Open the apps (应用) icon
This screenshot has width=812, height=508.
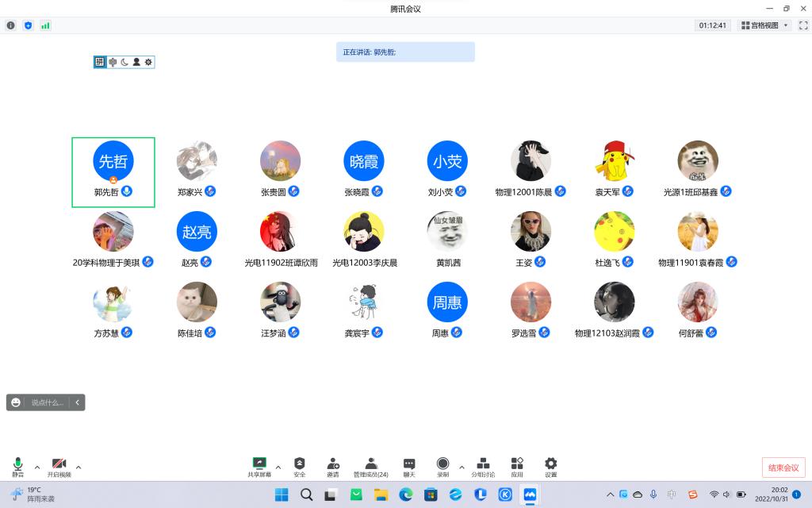(517, 466)
